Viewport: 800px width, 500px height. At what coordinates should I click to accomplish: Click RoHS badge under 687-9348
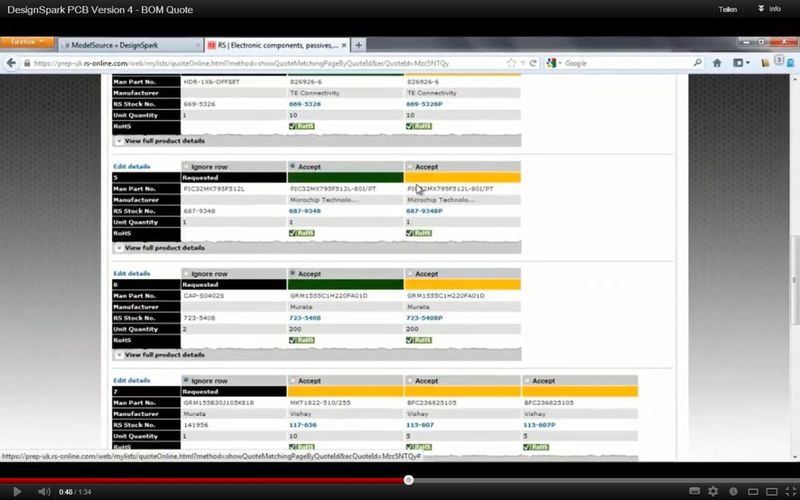tap(302, 234)
